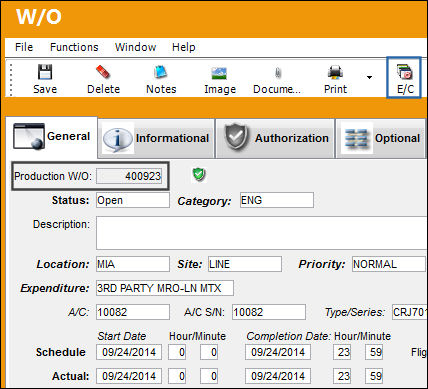
Task: Click the Schedule completion minute field
Action: [374, 352]
